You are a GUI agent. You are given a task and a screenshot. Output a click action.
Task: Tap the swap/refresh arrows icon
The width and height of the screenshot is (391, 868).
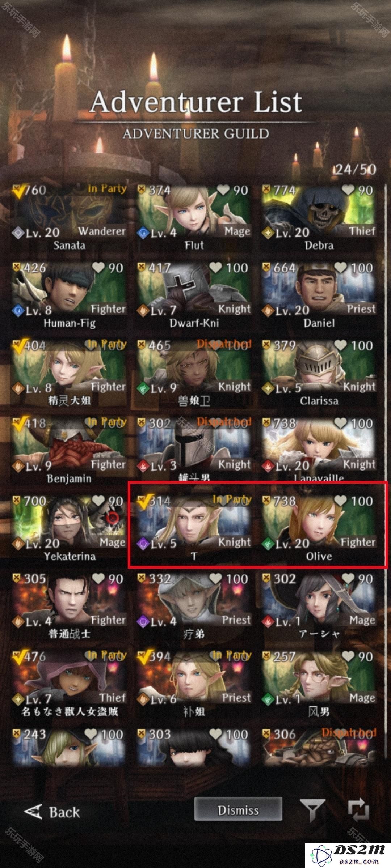(358, 810)
